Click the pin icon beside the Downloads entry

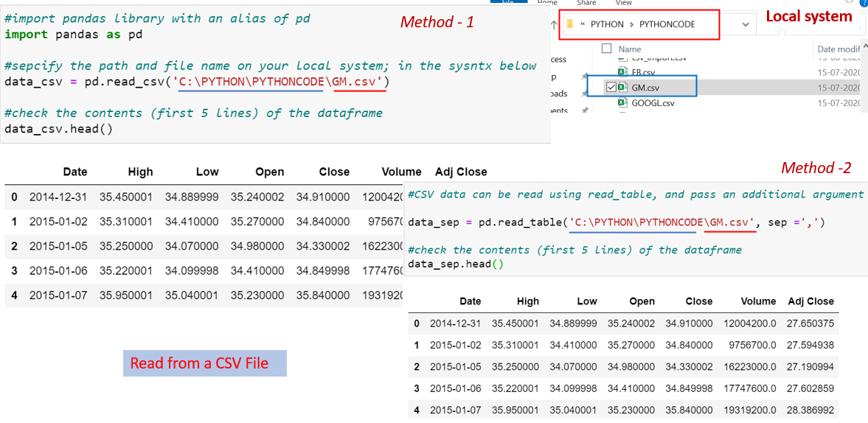click(x=585, y=94)
